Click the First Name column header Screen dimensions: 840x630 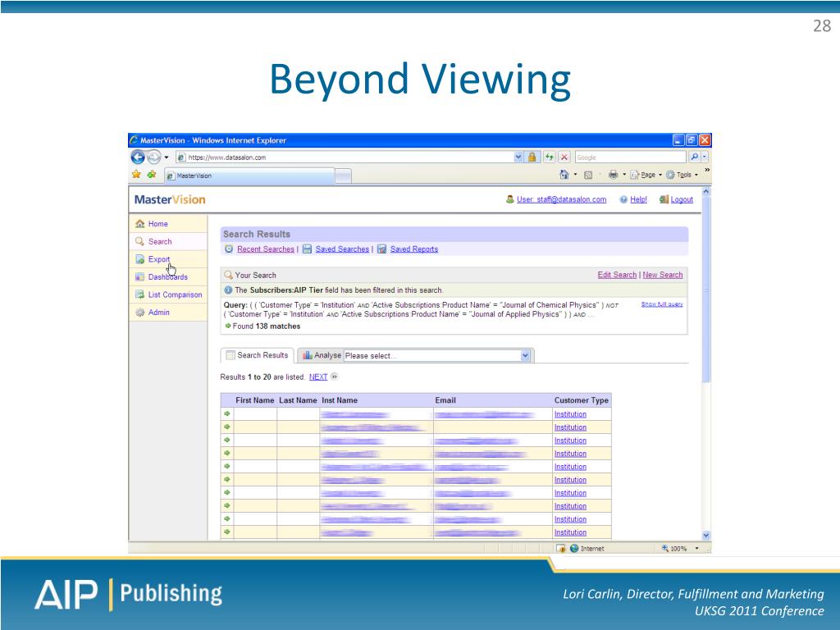(254, 400)
